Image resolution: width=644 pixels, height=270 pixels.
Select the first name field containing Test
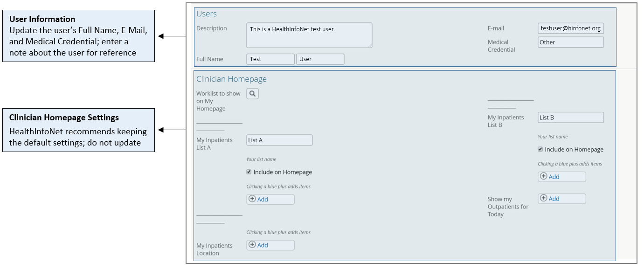coord(270,59)
